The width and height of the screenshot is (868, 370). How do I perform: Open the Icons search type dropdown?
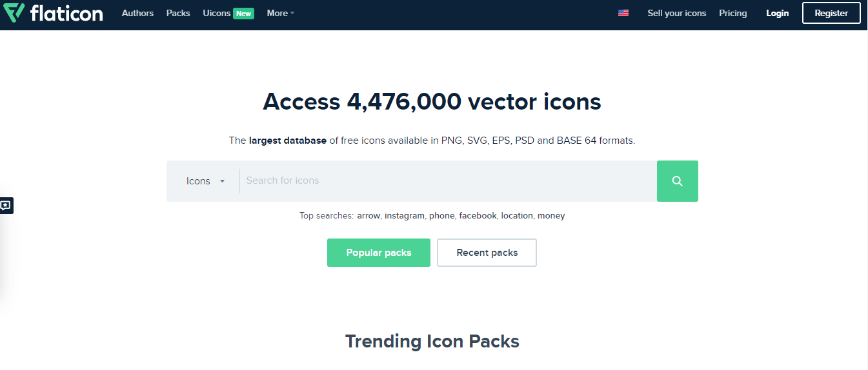[205, 181]
